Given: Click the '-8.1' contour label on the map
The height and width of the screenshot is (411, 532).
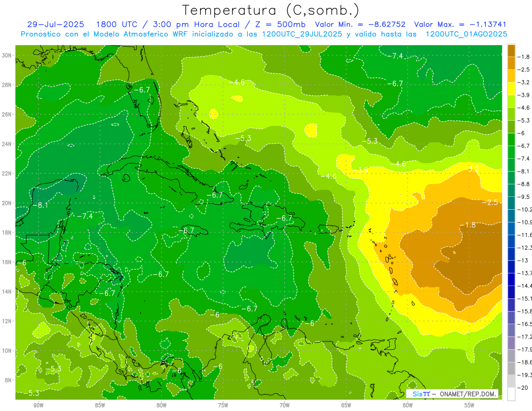Looking at the screenshot, I should (40, 205).
